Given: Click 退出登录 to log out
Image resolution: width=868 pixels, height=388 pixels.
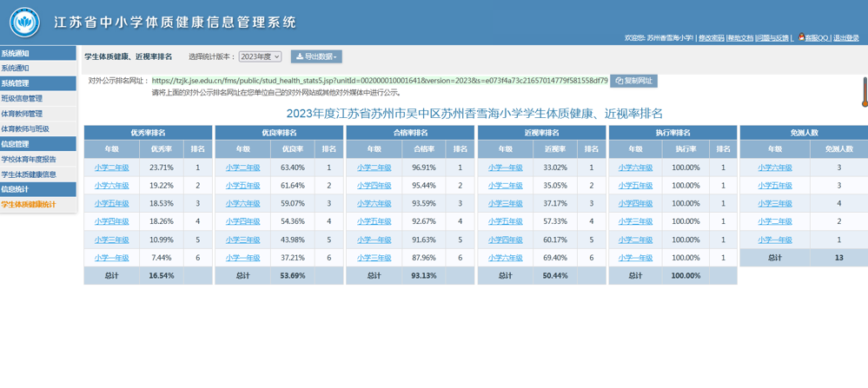Looking at the screenshot, I should click(846, 37).
